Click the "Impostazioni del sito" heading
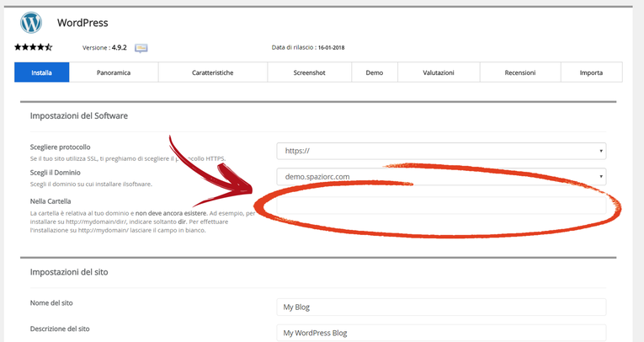 tap(69, 272)
